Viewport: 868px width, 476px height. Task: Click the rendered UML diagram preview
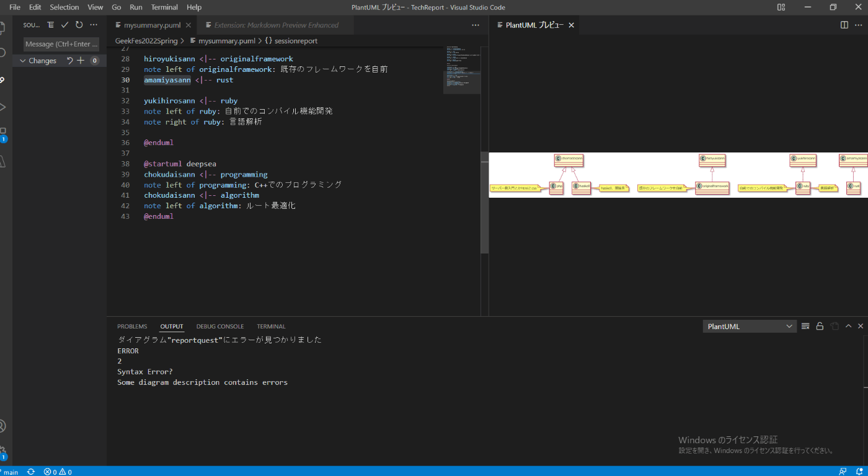coord(678,175)
